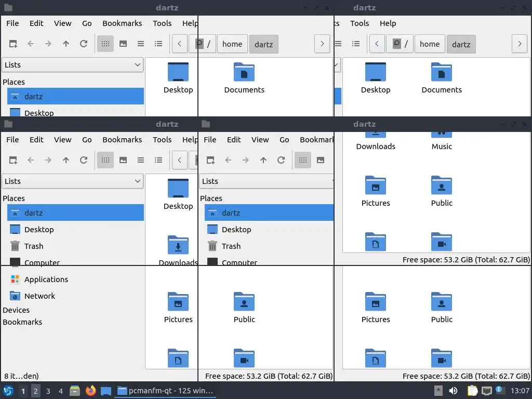532x399 pixels.
Task: Open Music folder in right-side window
Action: [442, 142]
